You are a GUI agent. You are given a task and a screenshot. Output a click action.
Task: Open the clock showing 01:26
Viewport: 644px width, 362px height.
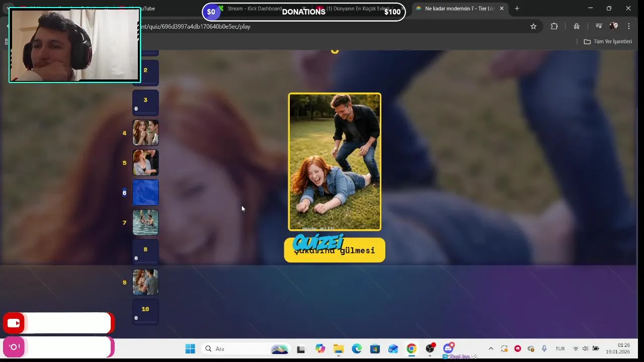[x=618, y=349]
